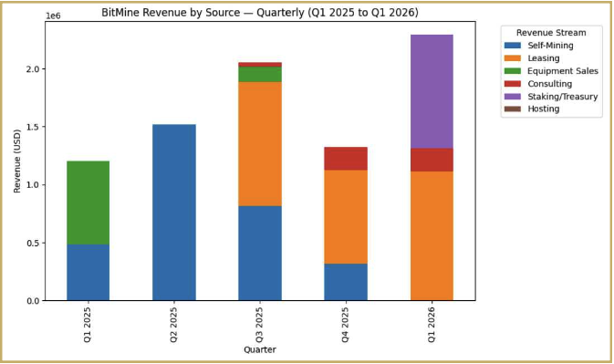
Task: Select the "Hosting" legend label
Action: coord(544,109)
